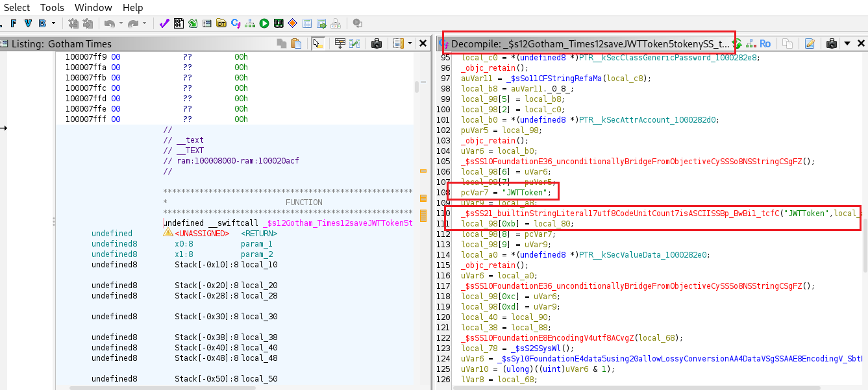The width and height of the screenshot is (868, 390).
Task: Expand the redo history dropdown arrow
Action: pyautogui.click(x=144, y=23)
